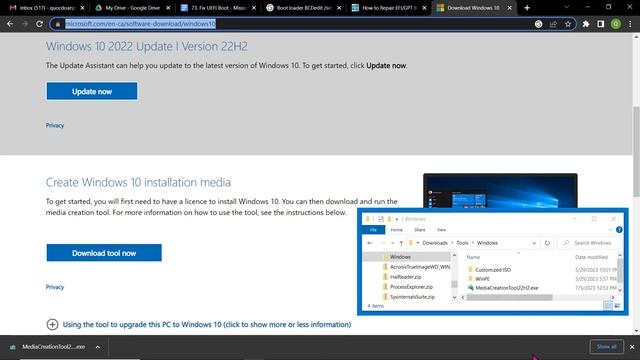The image size is (640, 360).
Task: Open the Chrome extensions puzzle icon
Action: point(586,24)
